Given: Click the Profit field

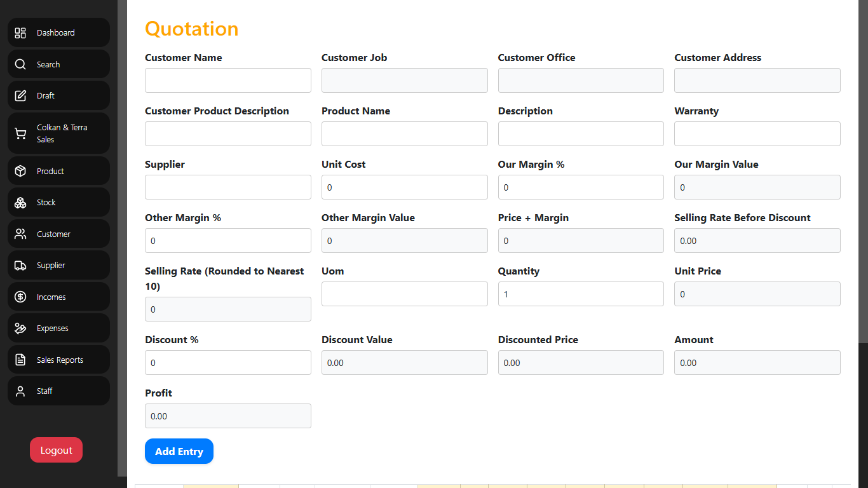Looking at the screenshot, I should click(228, 416).
